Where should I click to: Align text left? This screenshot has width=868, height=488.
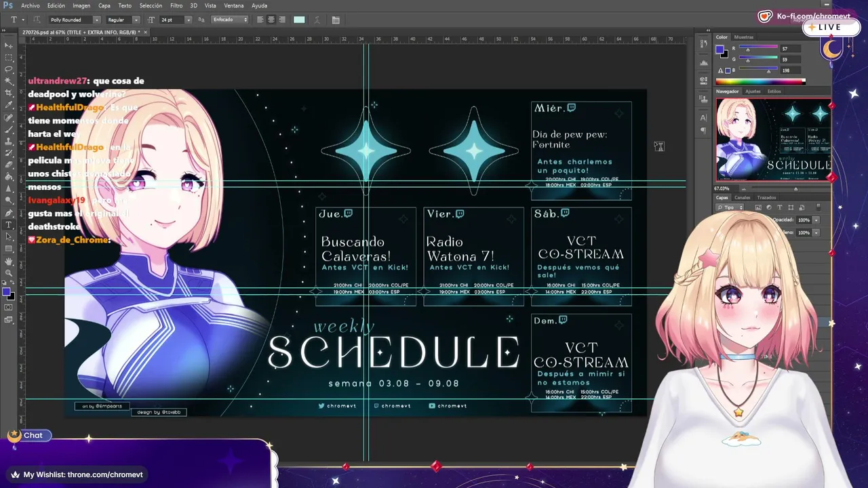click(x=260, y=20)
